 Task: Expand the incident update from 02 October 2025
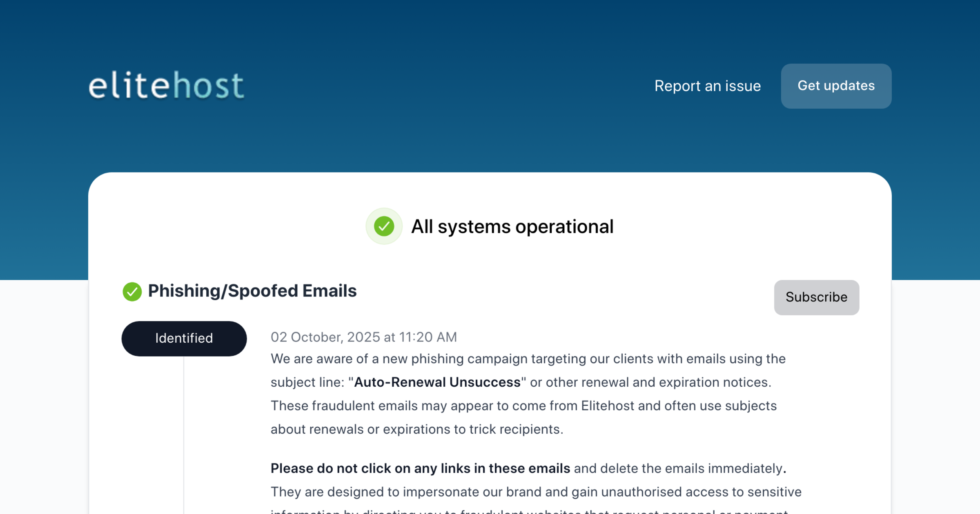[x=364, y=337]
